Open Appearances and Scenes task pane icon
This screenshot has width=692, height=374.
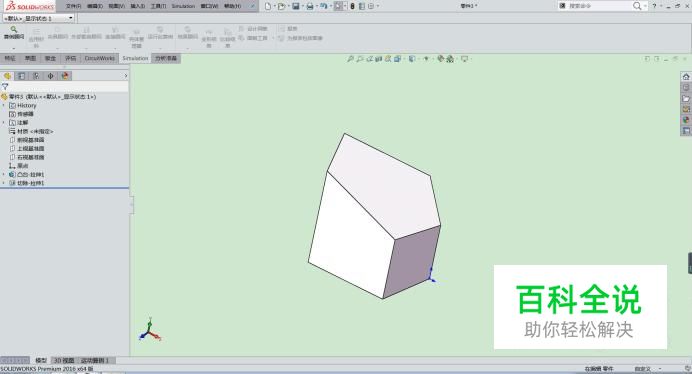point(686,120)
